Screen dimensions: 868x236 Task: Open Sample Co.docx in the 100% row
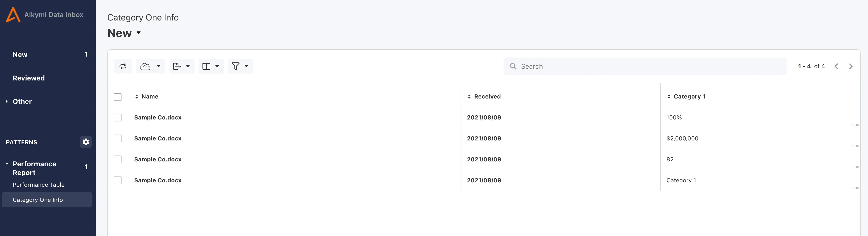(158, 118)
